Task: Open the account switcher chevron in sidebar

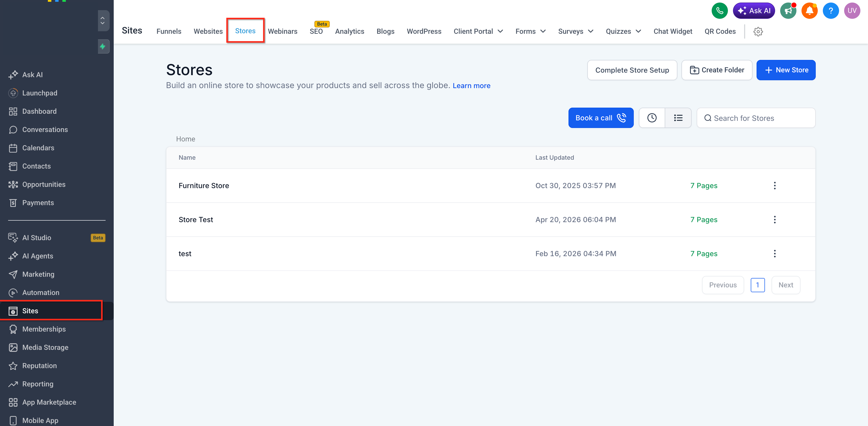Action: 103,21
